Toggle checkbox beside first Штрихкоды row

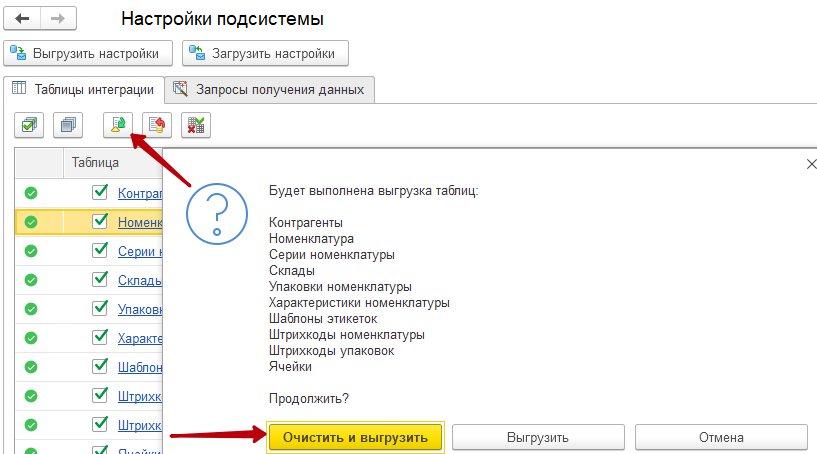pyautogui.click(x=100, y=395)
